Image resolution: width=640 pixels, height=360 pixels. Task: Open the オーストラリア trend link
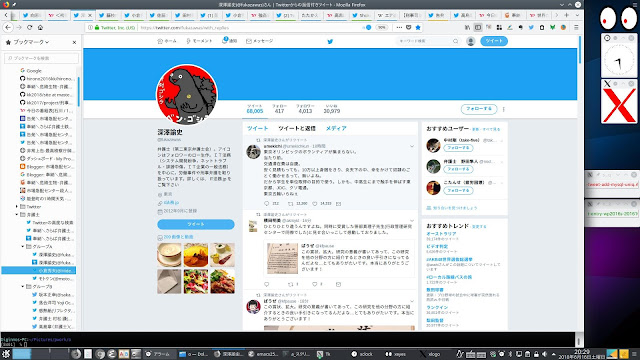pyautogui.click(x=441, y=233)
